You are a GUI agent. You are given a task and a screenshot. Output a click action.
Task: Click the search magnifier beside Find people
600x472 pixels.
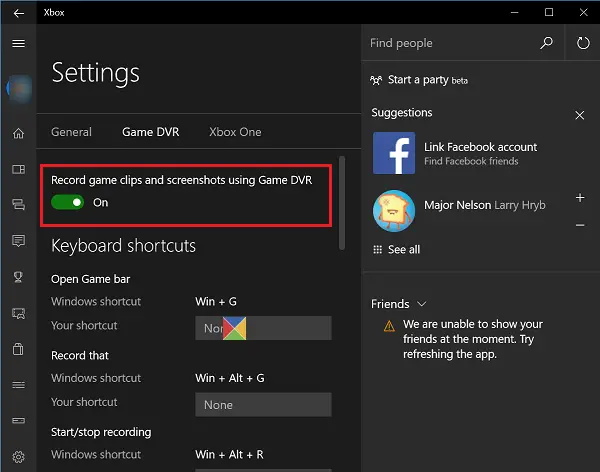coord(546,44)
